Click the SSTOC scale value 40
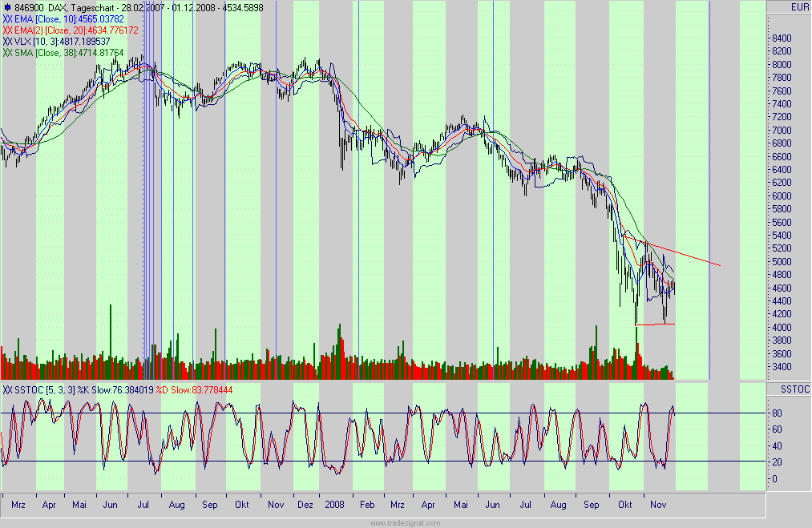The height and width of the screenshot is (528, 812). point(777,446)
